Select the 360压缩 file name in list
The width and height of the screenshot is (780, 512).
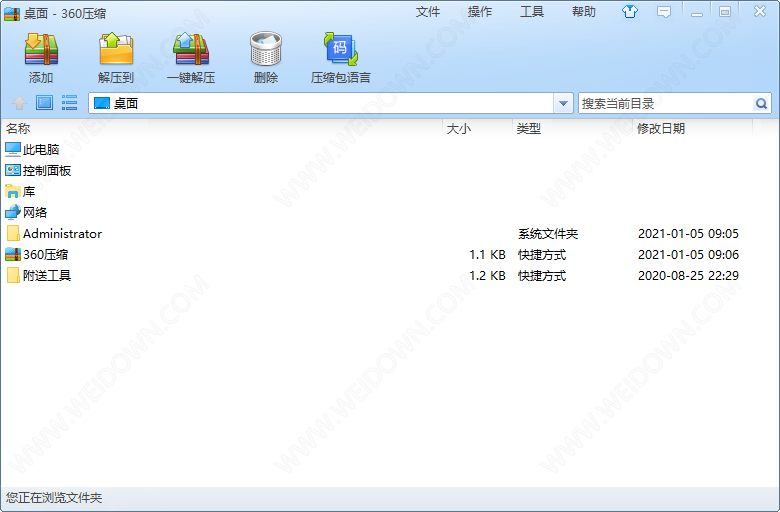45,255
